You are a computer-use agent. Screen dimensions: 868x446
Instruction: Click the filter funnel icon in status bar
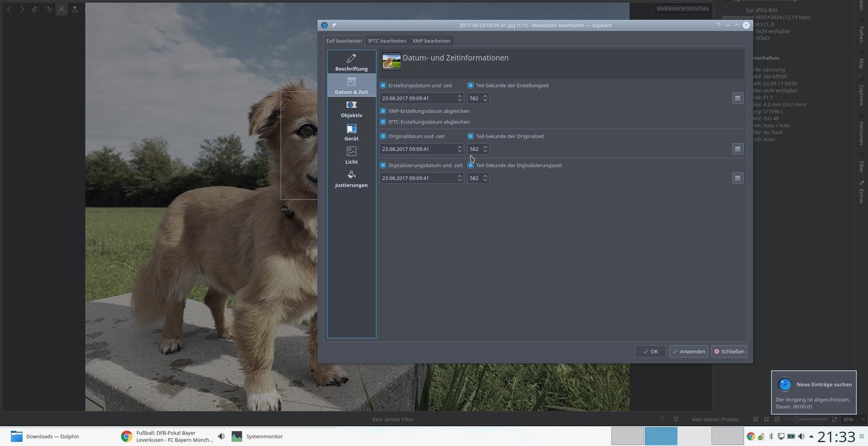pos(676,419)
